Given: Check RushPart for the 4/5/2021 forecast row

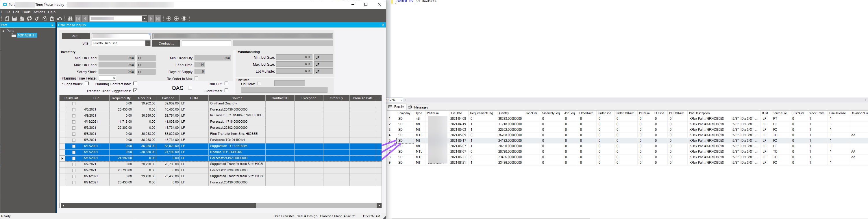Looking at the screenshot, I should [x=74, y=110].
